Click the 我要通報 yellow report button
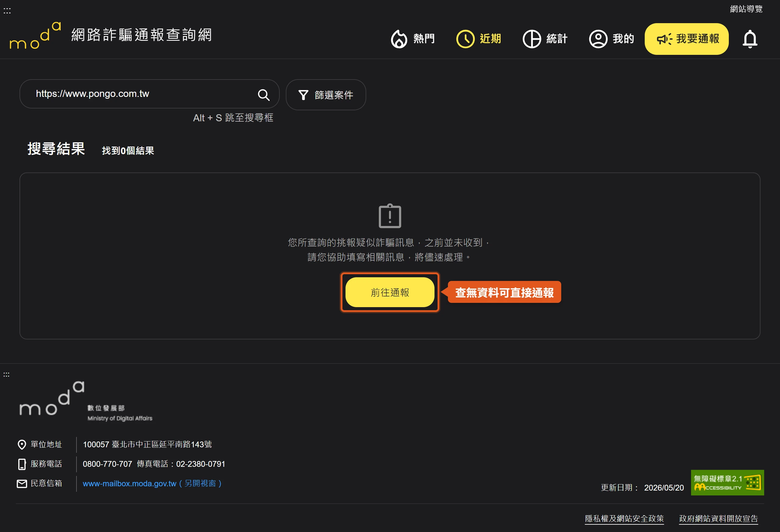The width and height of the screenshot is (780, 532). point(686,39)
